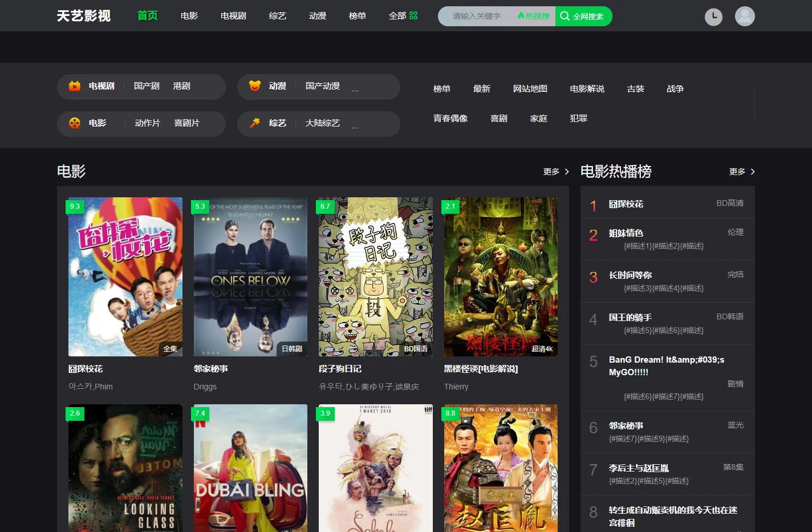Open the user profile avatar icon
Viewport: 812px width, 532px height.
745,16
